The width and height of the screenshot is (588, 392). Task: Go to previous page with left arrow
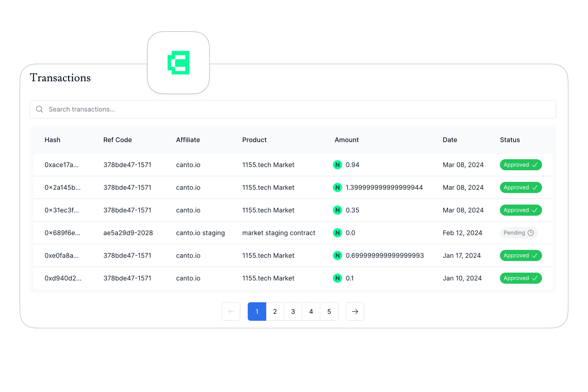tap(231, 312)
